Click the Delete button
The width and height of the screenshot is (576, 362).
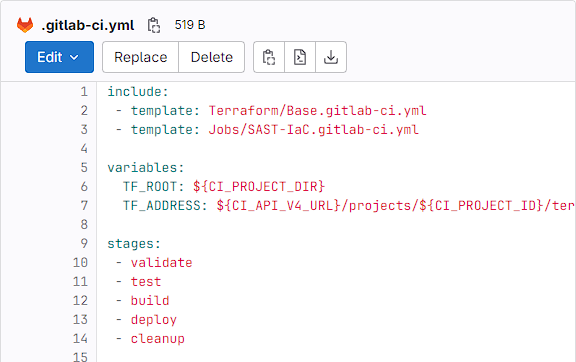pyautogui.click(x=212, y=57)
